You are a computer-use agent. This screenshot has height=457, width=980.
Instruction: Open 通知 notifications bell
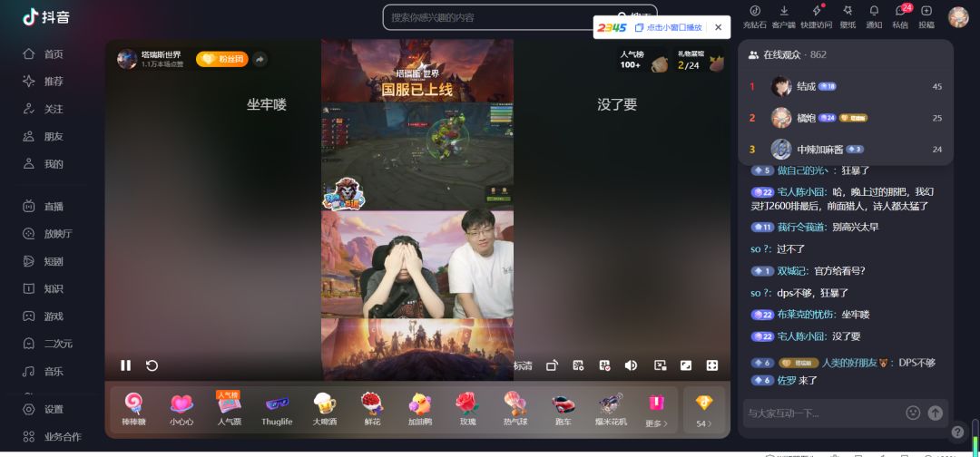(x=874, y=17)
